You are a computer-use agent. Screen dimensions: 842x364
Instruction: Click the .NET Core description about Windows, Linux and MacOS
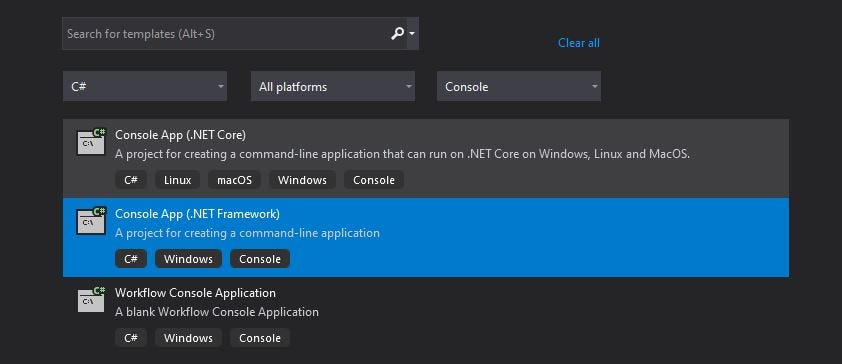[402, 154]
